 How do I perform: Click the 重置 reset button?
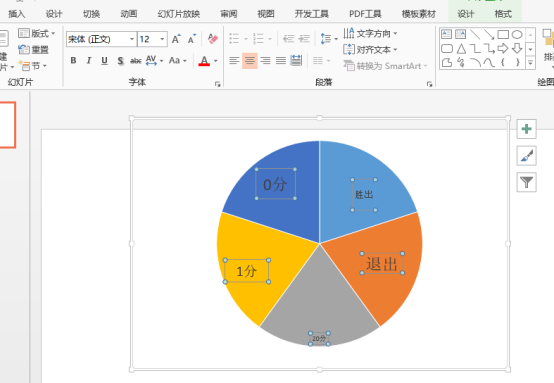pyautogui.click(x=33, y=49)
